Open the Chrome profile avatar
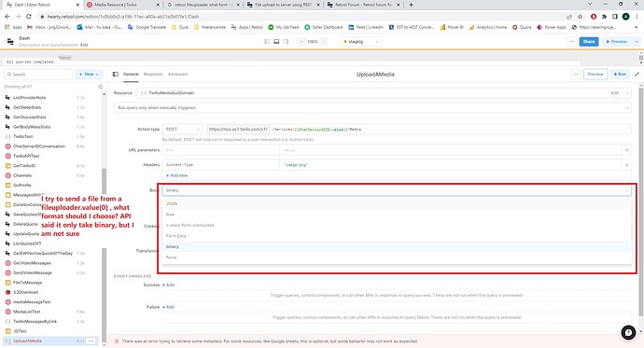The height and width of the screenshot is (348, 644). click(625, 17)
